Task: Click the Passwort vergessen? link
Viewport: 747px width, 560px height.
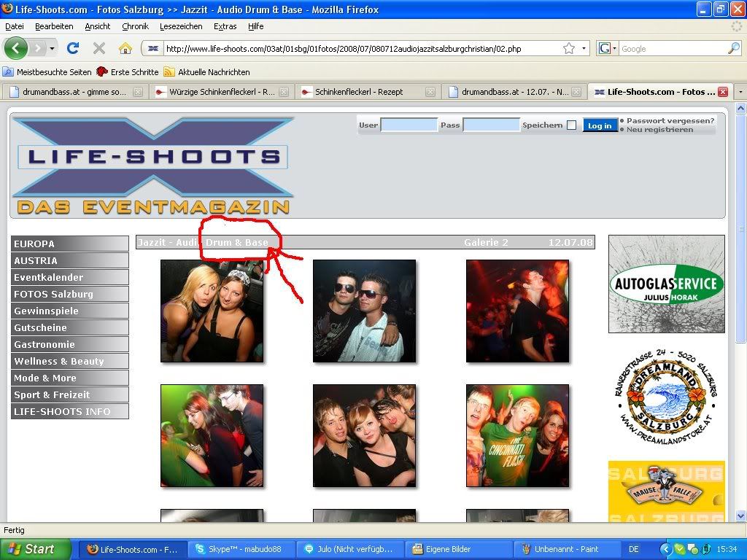Action: [670, 120]
